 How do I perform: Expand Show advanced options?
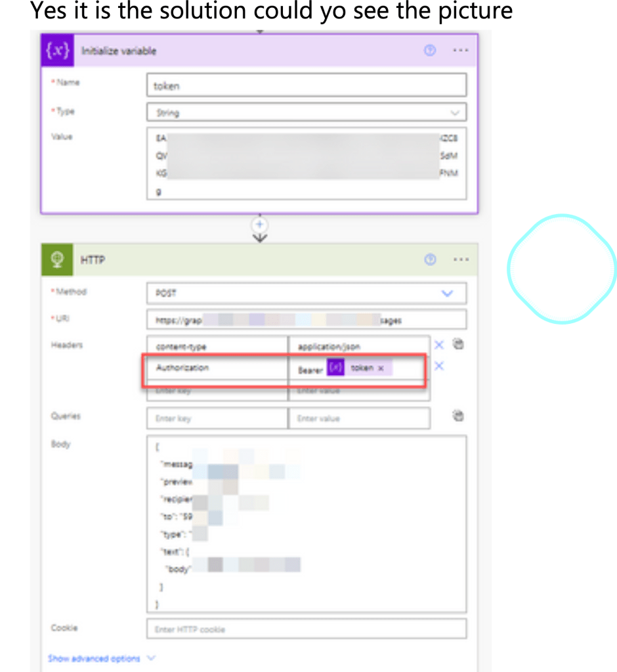click(x=151, y=658)
